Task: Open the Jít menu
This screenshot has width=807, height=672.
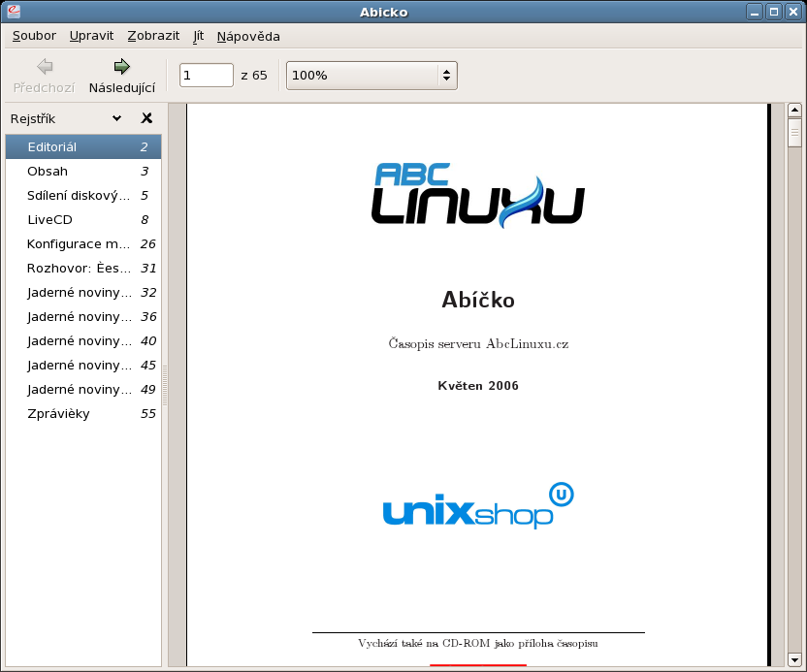Action: click(198, 36)
